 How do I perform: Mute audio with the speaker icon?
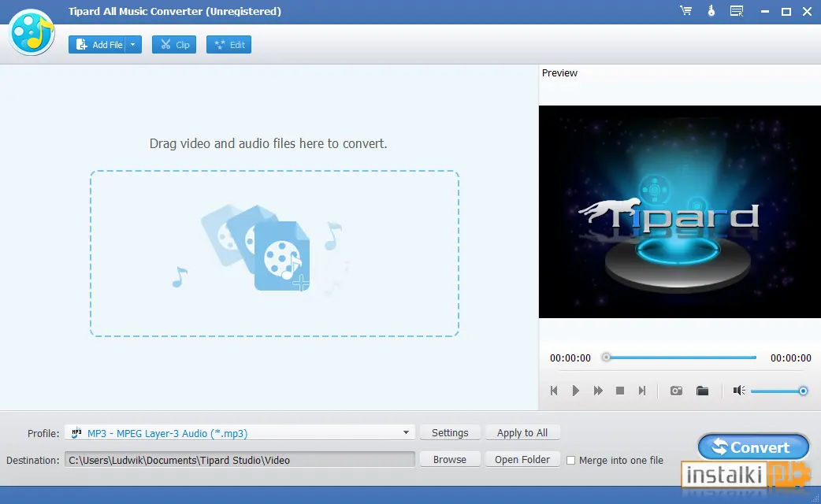(x=739, y=391)
